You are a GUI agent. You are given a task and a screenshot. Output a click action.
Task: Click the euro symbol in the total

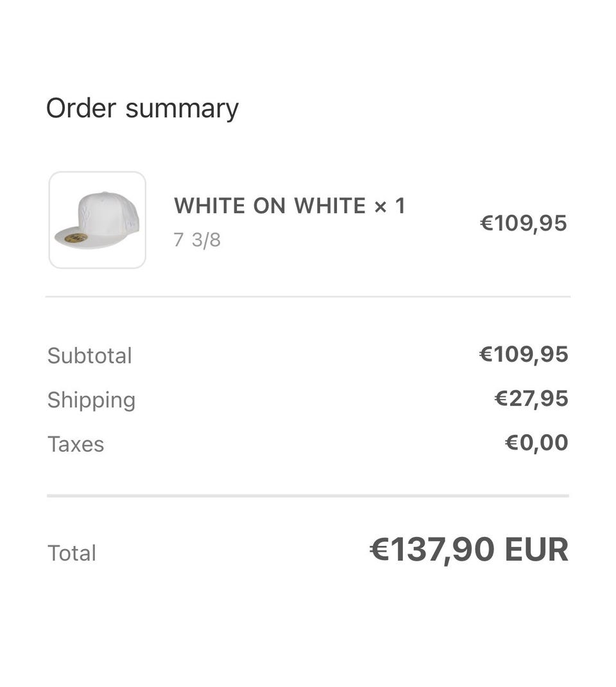379,550
